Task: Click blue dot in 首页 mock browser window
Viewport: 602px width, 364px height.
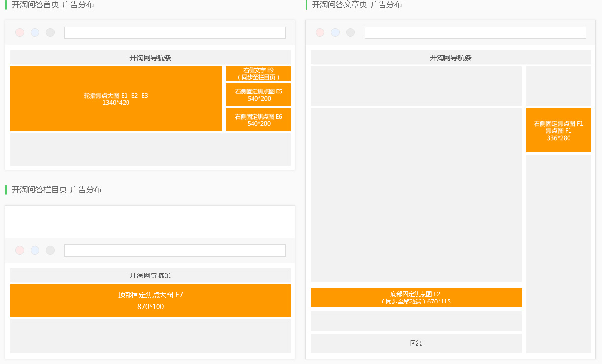Action: click(x=35, y=32)
